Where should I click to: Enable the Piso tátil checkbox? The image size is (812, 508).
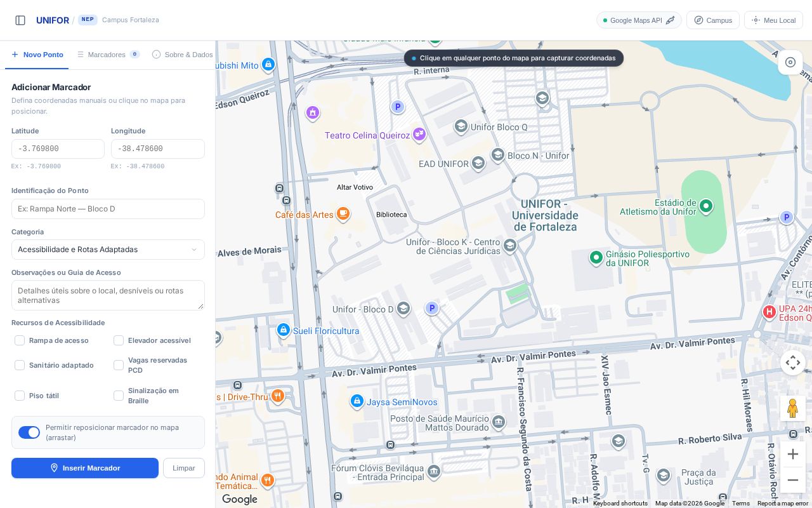[20, 396]
